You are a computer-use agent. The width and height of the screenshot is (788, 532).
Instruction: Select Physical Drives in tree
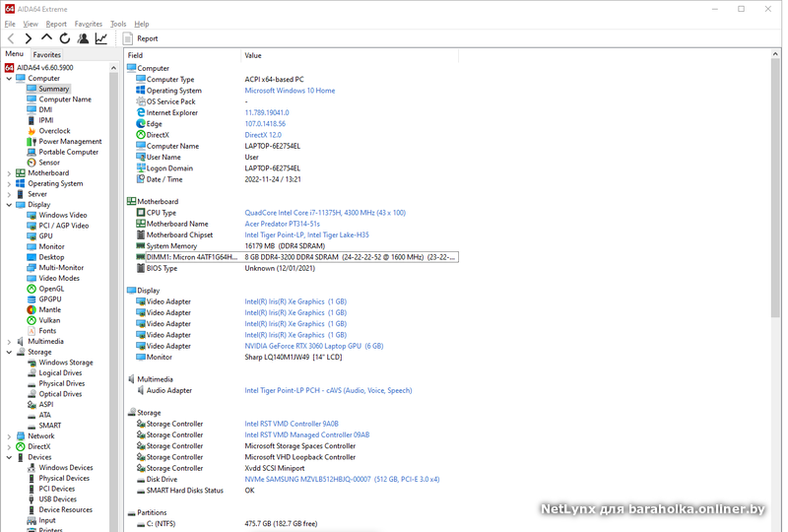point(62,383)
